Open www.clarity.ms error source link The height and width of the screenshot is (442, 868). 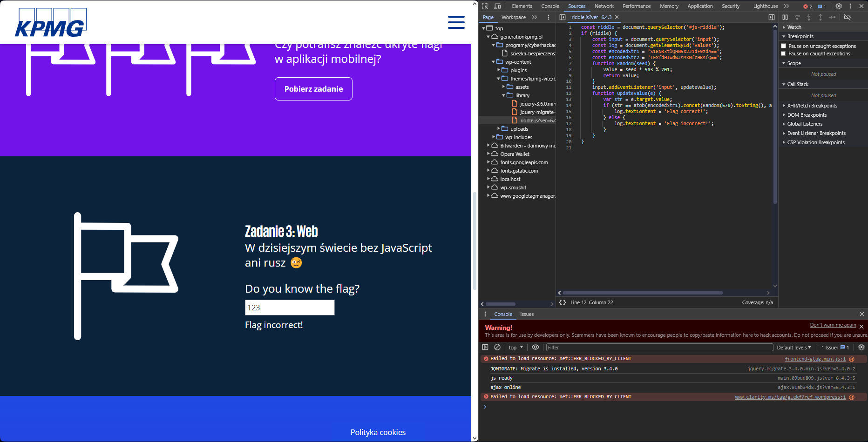tap(790, 397)
